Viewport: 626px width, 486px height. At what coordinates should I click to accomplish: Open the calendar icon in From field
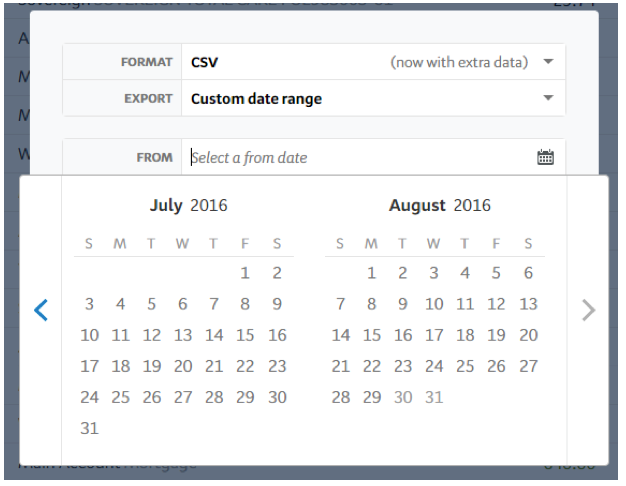(x=545, y=157)
